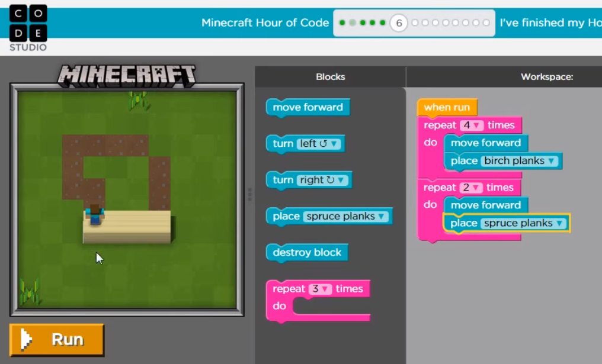
Task: Click the highlighted place spruce planks block
Action: (x=507, y=223)
